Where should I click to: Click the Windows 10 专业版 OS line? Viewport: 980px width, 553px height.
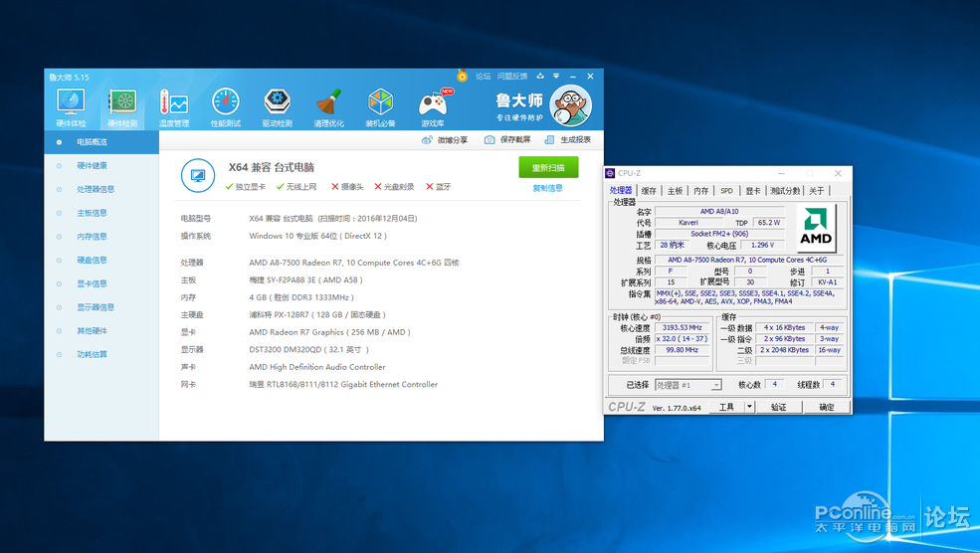[x=317, y=236]
